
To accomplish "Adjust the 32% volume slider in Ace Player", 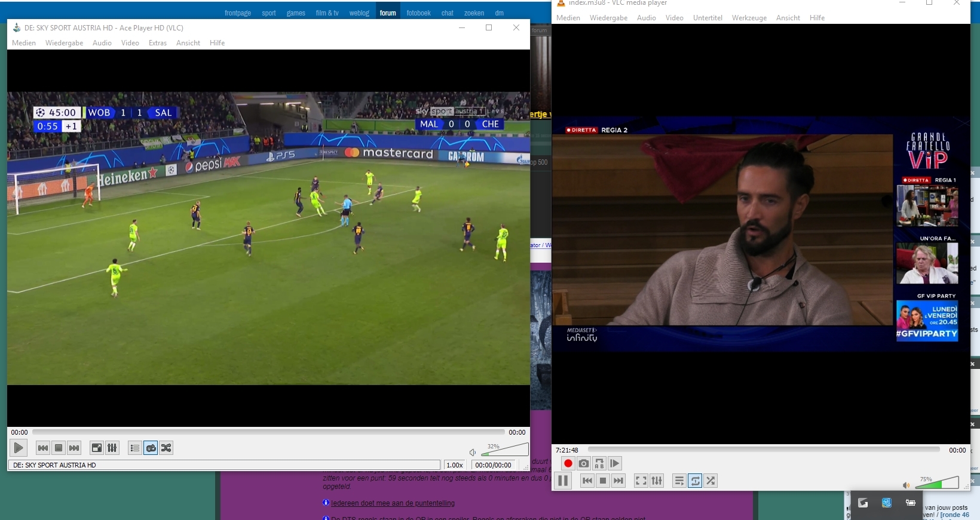I will pyautogui.click(x=505, y=450).
